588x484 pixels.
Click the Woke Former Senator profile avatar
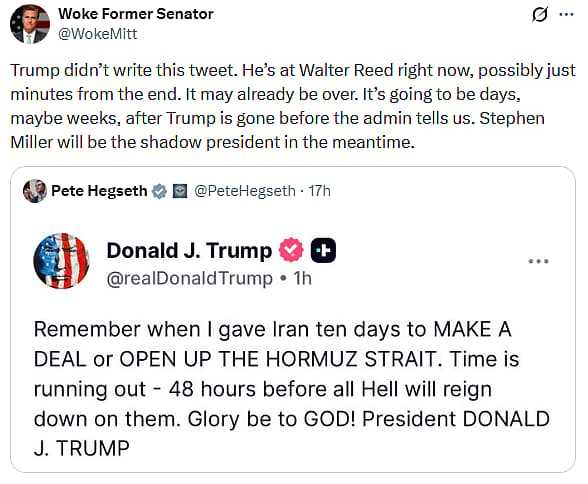coord(30,24)
